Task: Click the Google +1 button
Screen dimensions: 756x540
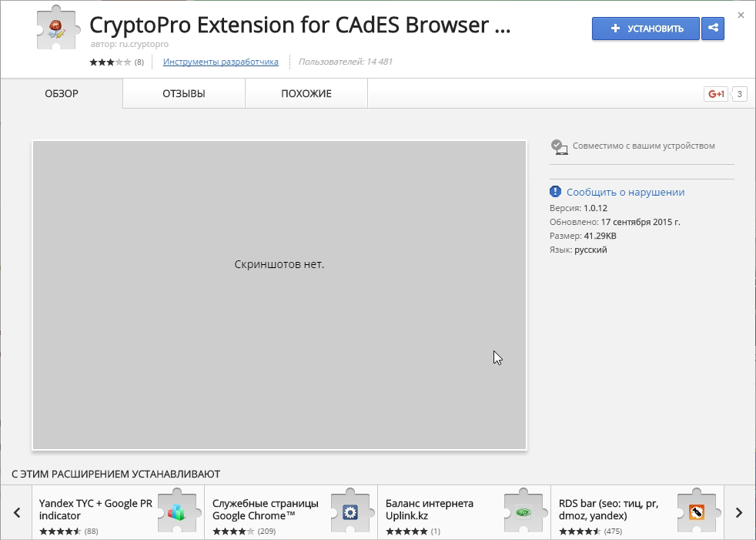Action: [716, 94]
